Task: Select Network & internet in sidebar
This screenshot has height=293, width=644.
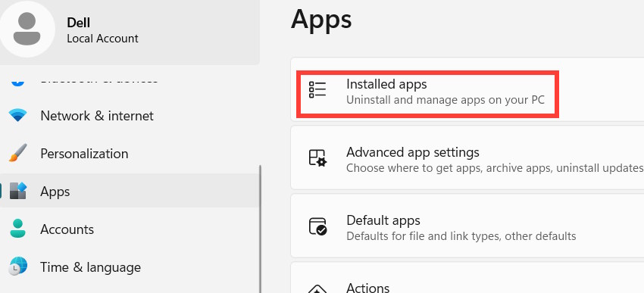Action: click(x=130, y=116)
